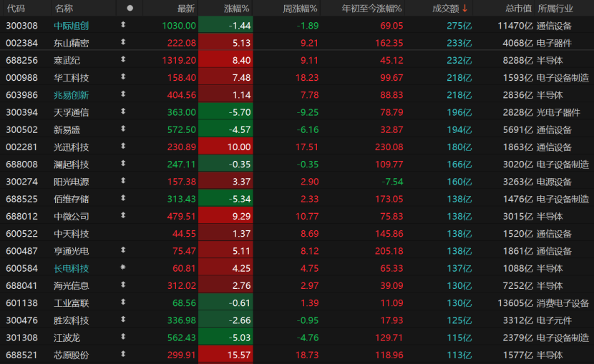Click the year-to-date value 230.08

389,147
